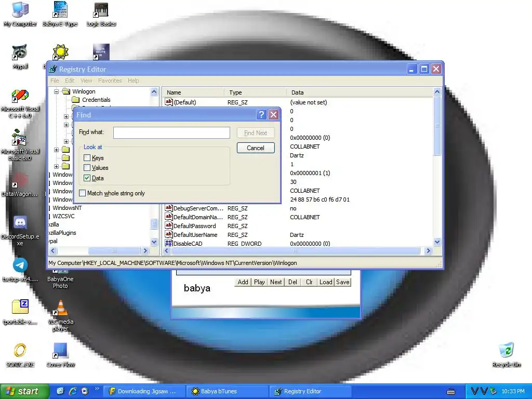532x399 pixels.
Task: Click Add button in bTunes window
Action: coord(243,282)
